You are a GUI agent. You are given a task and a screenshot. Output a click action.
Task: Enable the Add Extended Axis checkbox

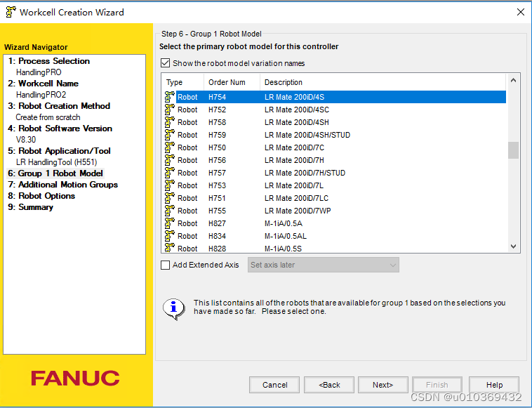click(165, 265)
